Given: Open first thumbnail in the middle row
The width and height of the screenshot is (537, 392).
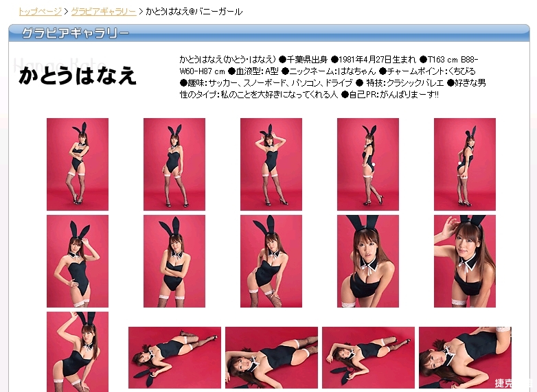Looking at the screenshot, I should pos(78,261).
